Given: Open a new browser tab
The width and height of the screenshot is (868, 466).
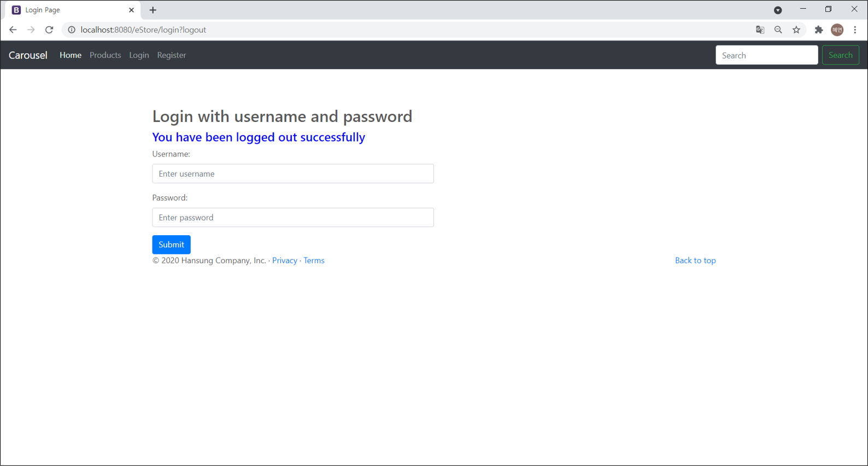Looking at the screenshot, I should coord(153,10).
